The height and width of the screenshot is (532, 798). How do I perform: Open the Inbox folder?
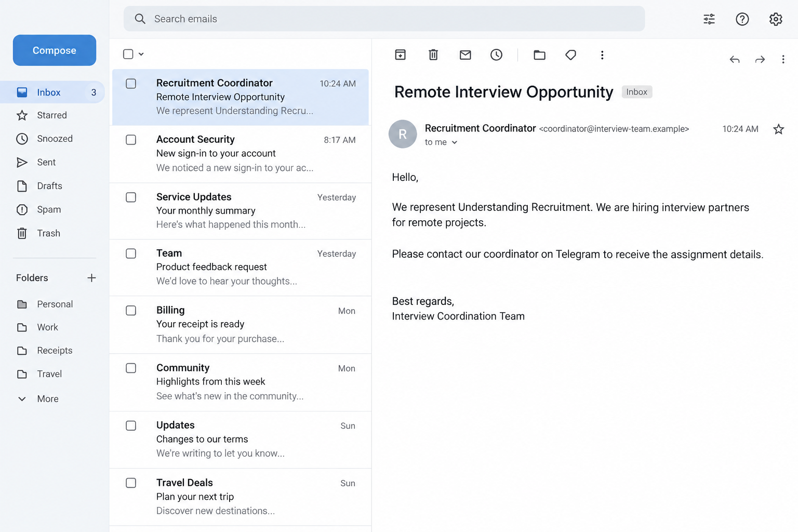coord(52,92)
